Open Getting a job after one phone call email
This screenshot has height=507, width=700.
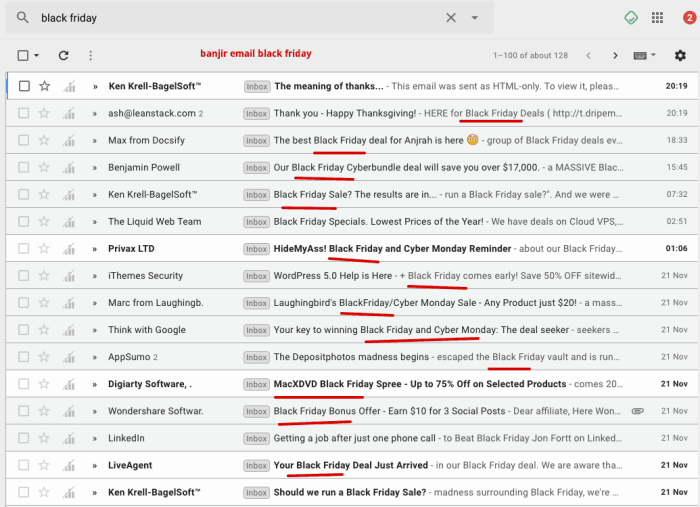[x=354, y=438]
